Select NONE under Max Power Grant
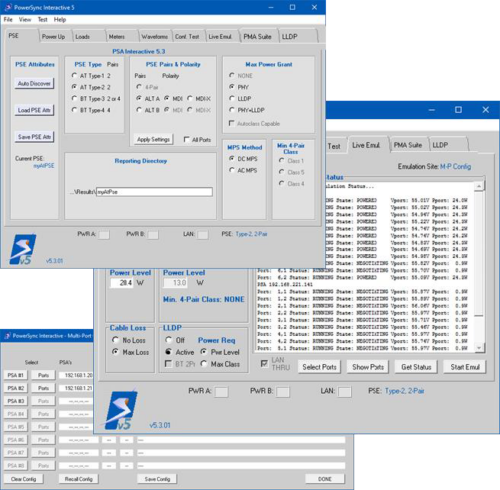 [232, 75]
